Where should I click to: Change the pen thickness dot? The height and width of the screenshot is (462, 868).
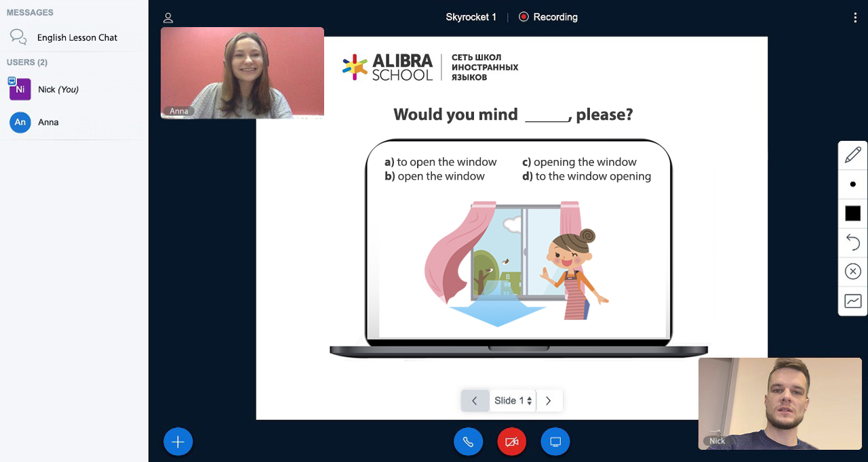click(x=852, y=184)
